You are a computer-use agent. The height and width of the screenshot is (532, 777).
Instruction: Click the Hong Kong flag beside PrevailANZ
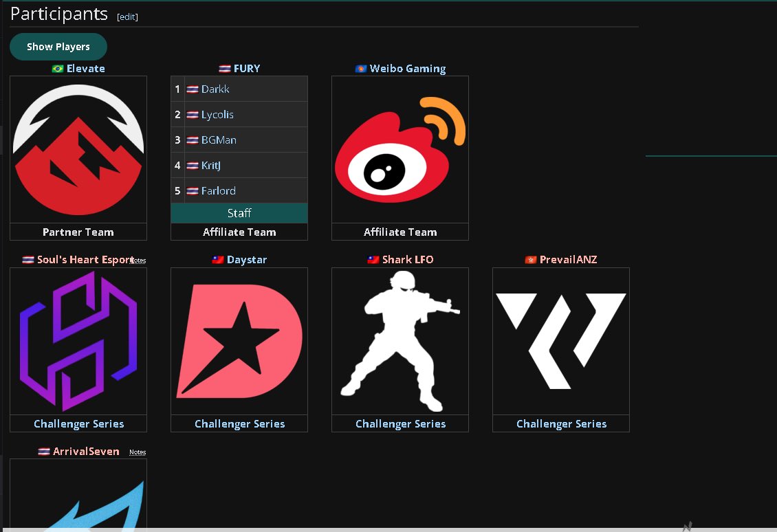(531, 260)
